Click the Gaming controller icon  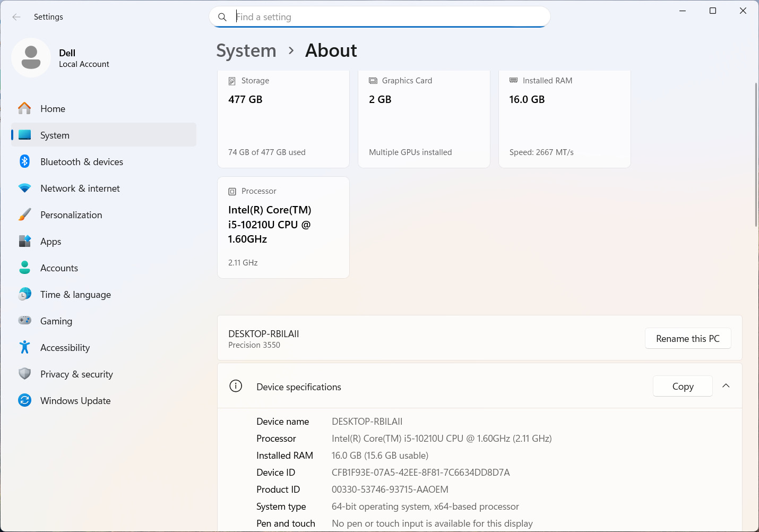(24, 320)
